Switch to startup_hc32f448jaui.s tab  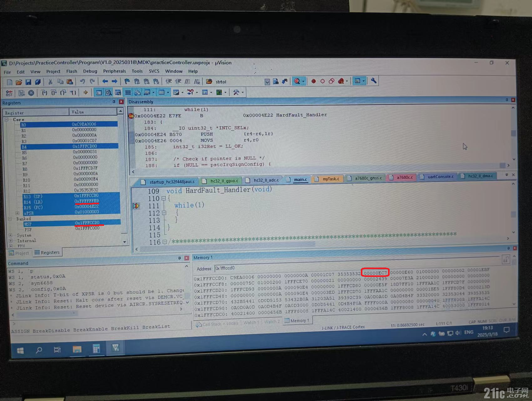coord(168,182)
